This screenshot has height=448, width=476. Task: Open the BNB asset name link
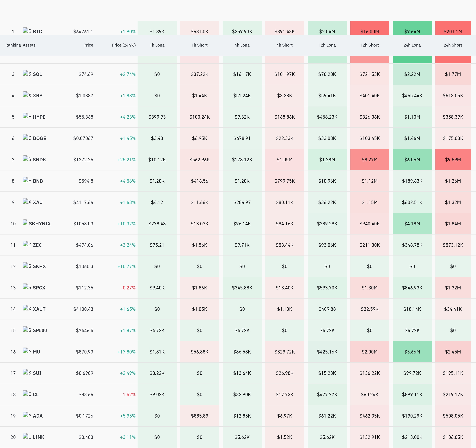38,181
